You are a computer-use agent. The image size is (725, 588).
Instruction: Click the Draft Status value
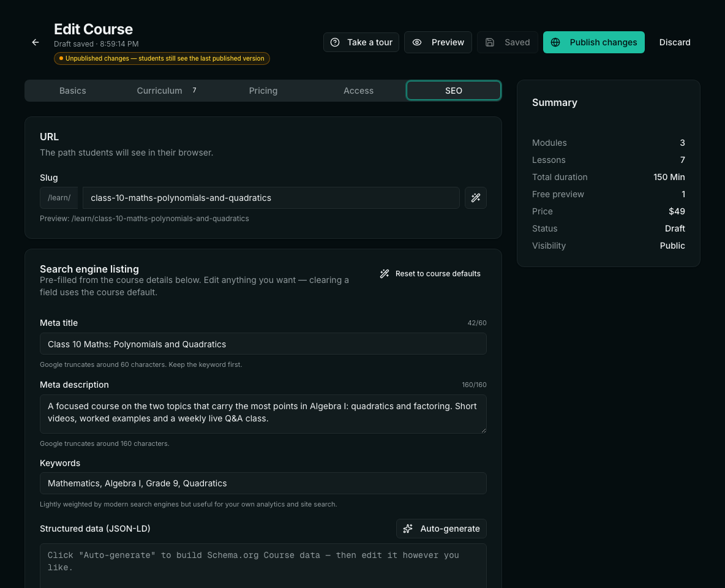coord(675,228)
